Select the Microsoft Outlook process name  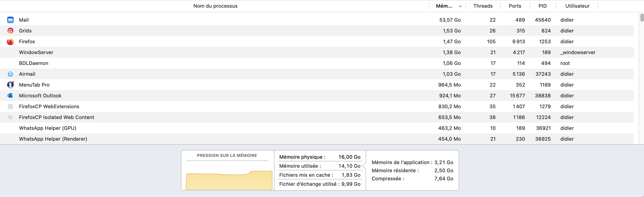(40, 96)
